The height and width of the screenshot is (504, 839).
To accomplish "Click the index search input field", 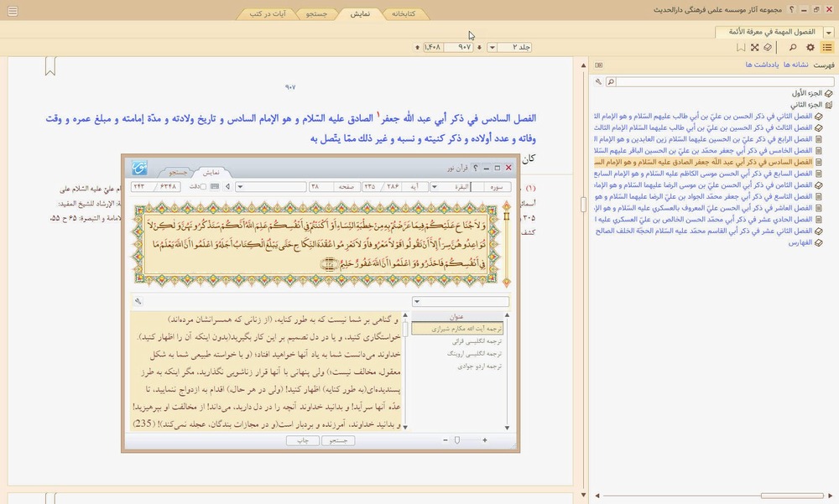I will coord(722,81).
